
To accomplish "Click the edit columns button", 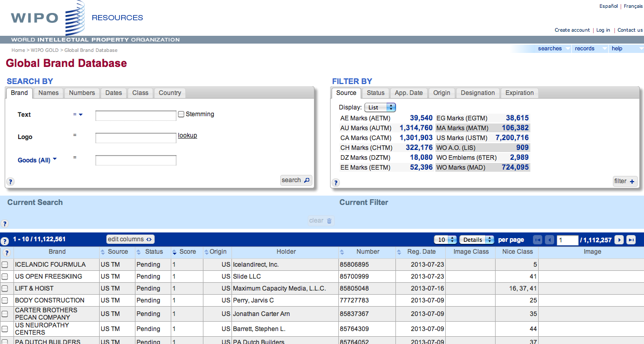I will [x=130, y=239].
